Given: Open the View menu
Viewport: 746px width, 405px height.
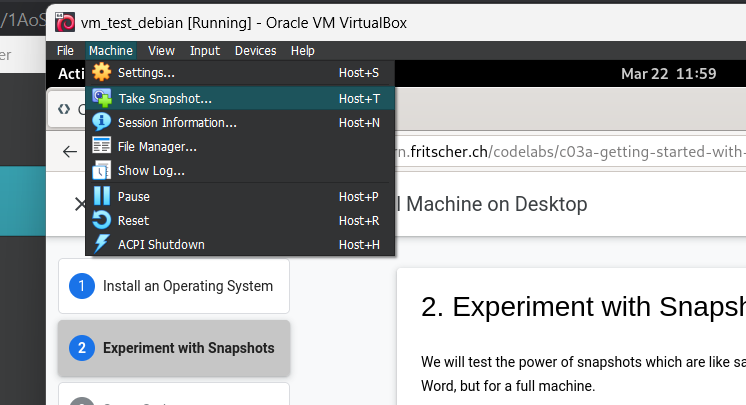Looking at the screenshot, I should 161,51.
